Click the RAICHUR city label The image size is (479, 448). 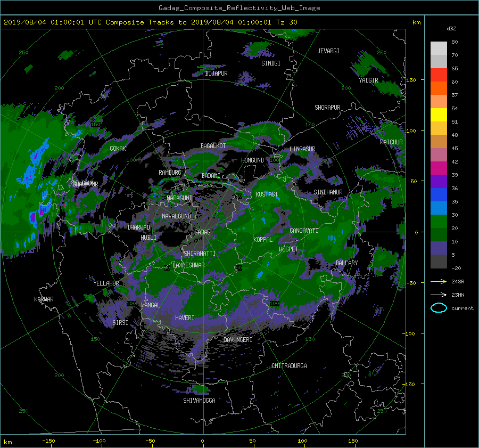click(x=391, y=142)
